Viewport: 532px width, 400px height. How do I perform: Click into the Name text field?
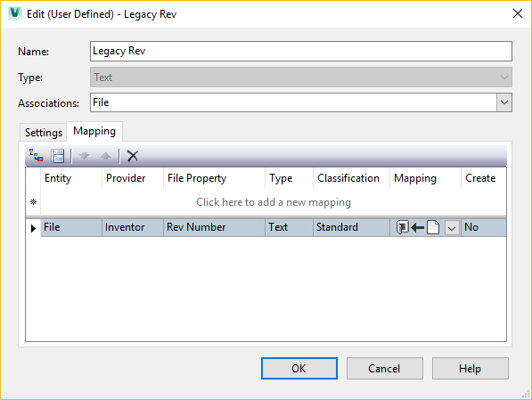pos(301,52)
